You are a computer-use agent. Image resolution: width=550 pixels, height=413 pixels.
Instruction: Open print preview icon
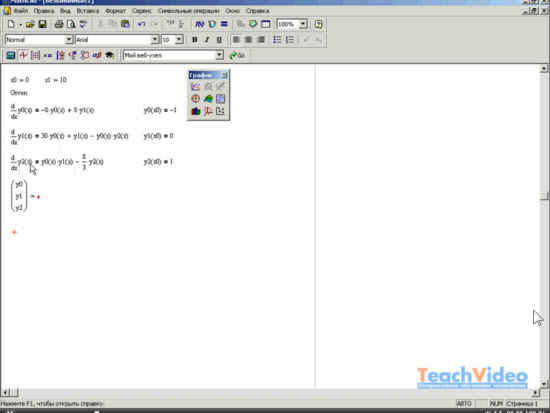pyautogui.click(x=71, y=24)
